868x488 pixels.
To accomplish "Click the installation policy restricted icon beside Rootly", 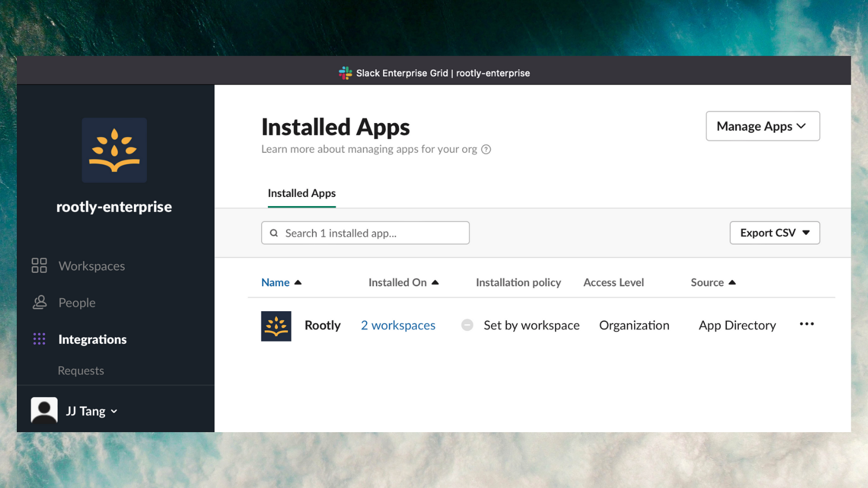I will [467, 325].
